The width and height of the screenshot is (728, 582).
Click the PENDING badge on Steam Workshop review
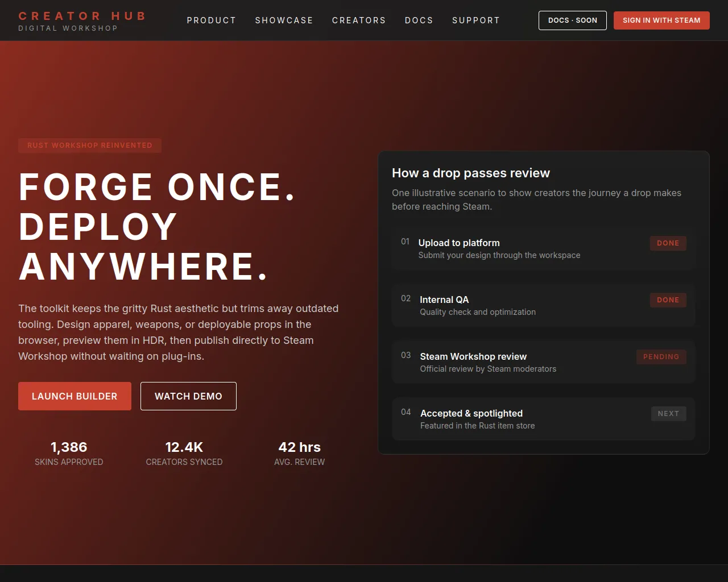(661, 357)
